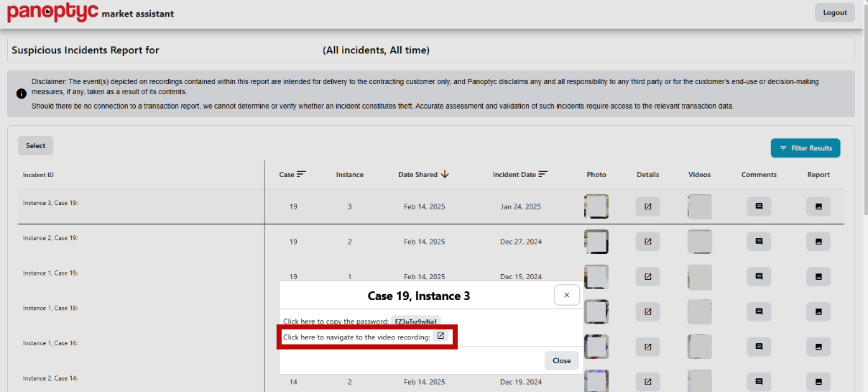
Task: Open comments for Instance 1, Case 16
Action: pyautogui.click(x=759, y=347)
